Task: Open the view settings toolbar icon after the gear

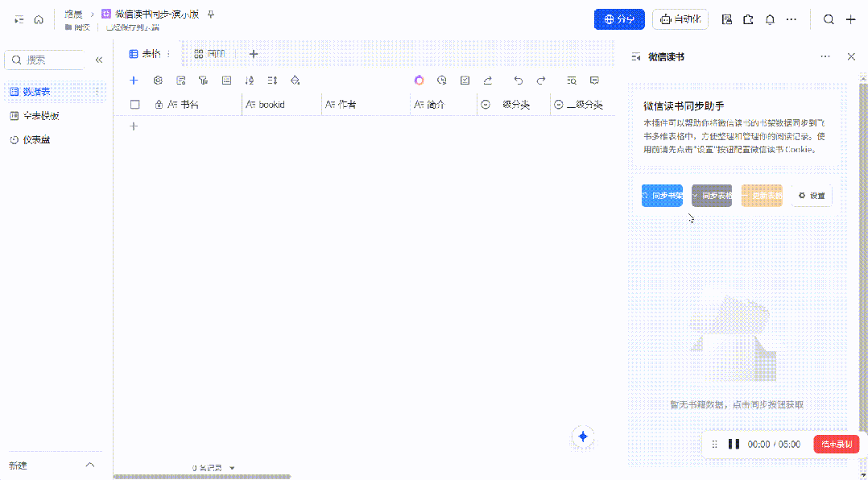Action: click(180, 81)
